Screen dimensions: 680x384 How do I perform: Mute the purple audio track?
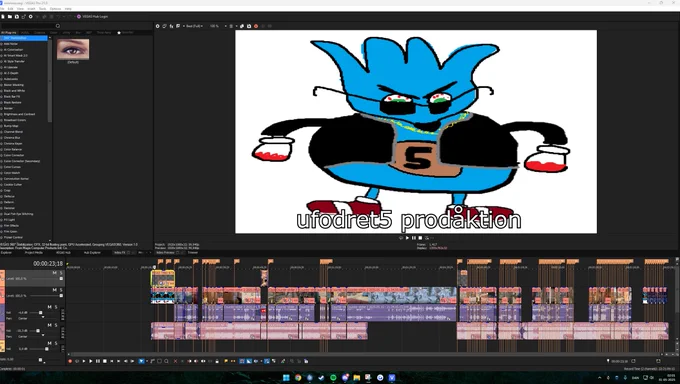[x=49, y=307]
